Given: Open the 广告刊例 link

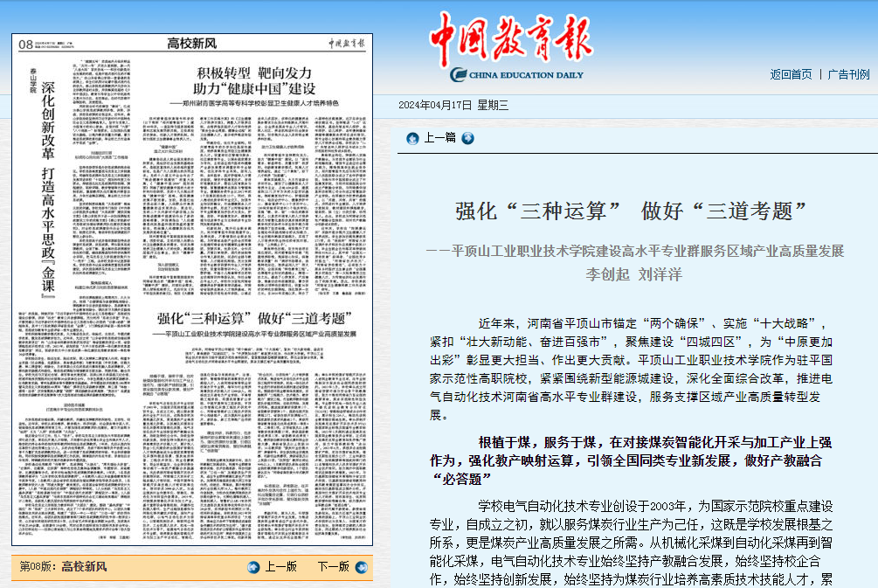Looking at the screenshot, I should tap(848, 74).
